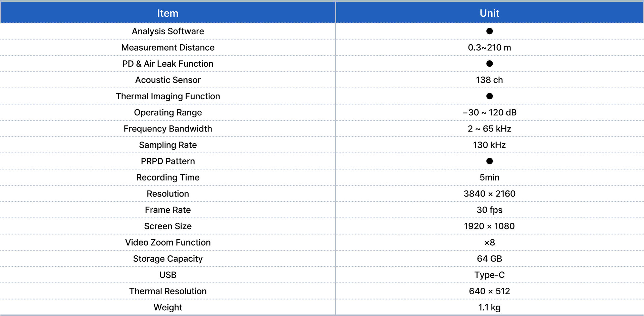
Task: Select the Item column header
Action: pyautogui.click(x=168, y=13)
